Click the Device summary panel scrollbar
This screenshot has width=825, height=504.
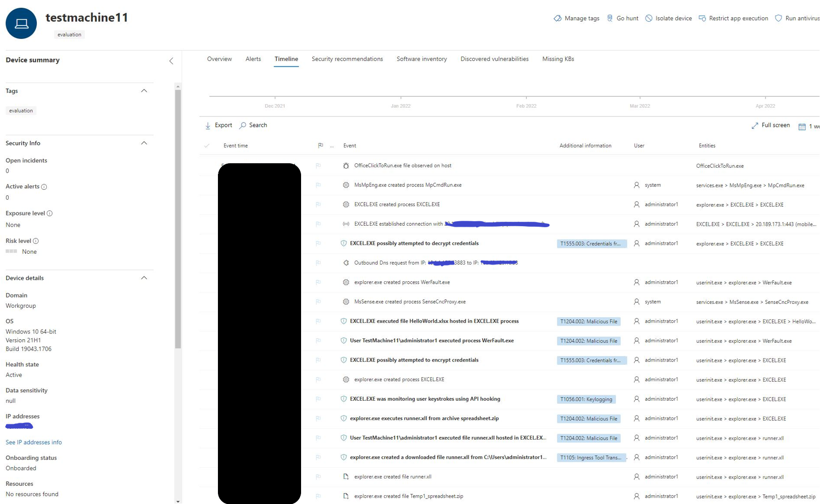(178, 219)
